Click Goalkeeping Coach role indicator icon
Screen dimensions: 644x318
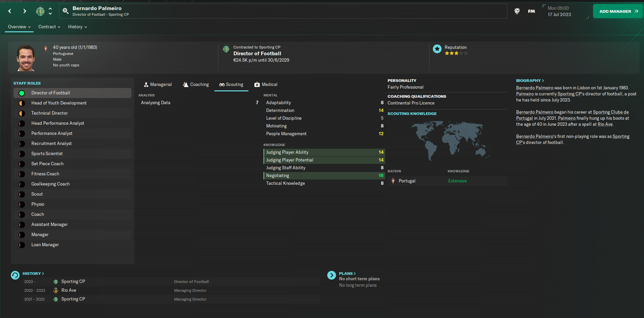[x=22, y=184]
